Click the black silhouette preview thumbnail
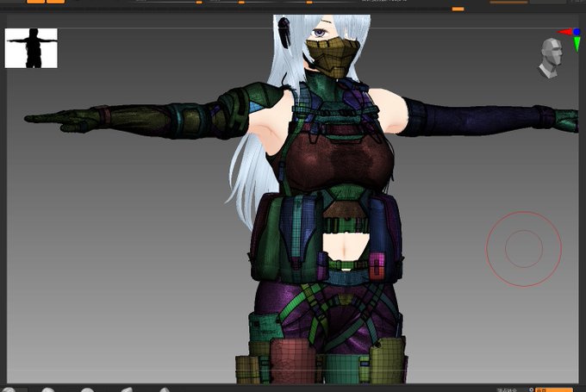586x392 pixels. (31, 48)
